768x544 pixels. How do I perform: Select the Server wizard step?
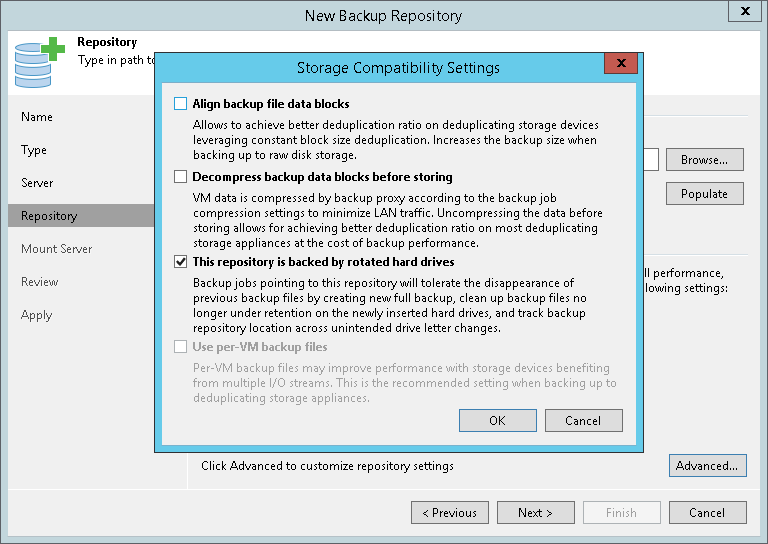37,183
